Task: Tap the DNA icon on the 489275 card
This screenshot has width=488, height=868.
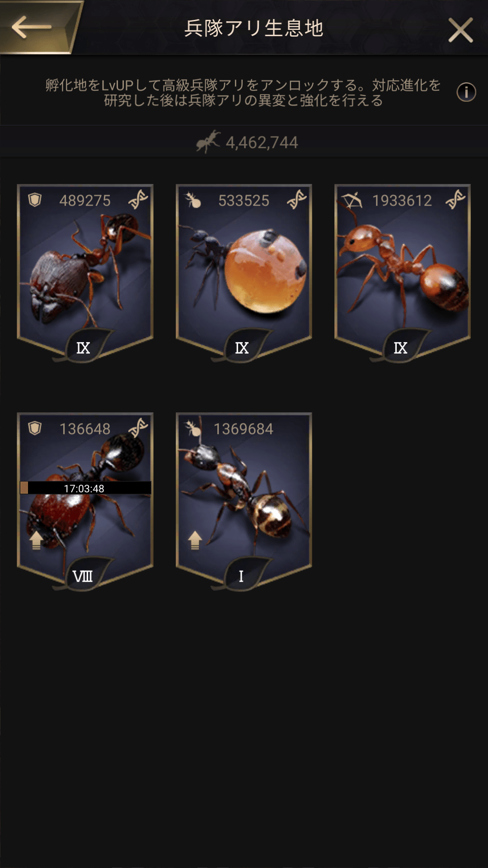Action: [x=138, y=199]
